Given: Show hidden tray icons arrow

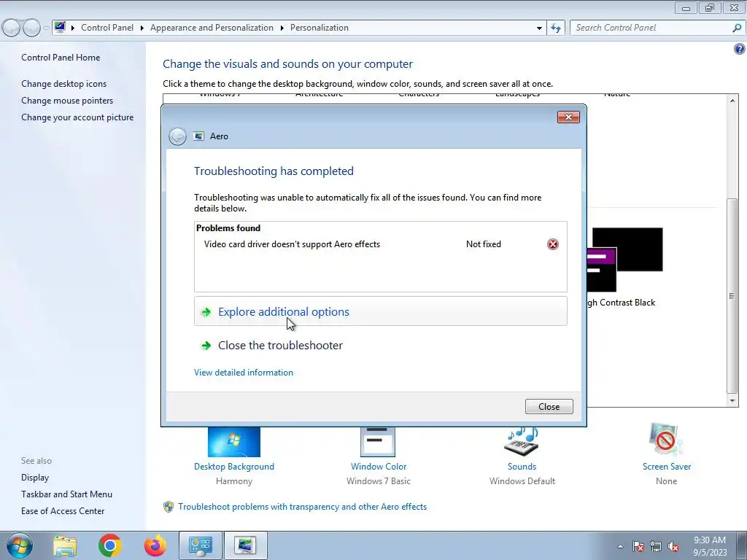Looking at the screenshot, I should pos(620,546).
